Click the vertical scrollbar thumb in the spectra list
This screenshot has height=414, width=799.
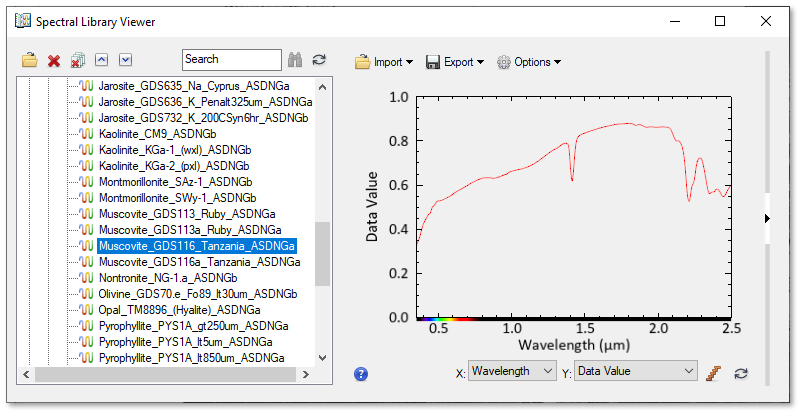(x=322, y=253)
